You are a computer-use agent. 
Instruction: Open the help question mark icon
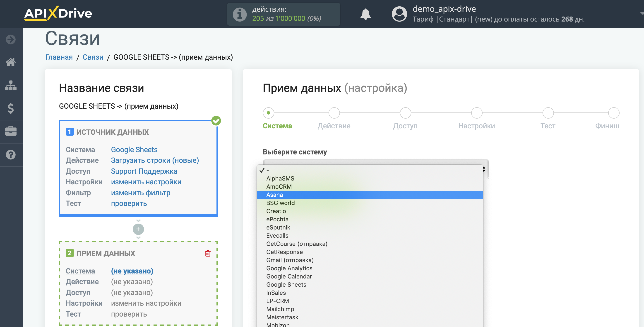click(11, 155)
